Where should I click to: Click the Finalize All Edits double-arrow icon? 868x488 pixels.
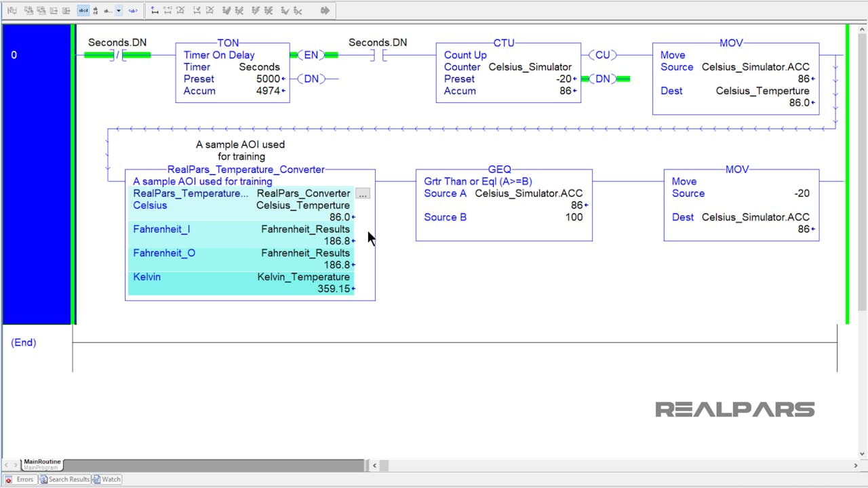click(x=325, y=10)
